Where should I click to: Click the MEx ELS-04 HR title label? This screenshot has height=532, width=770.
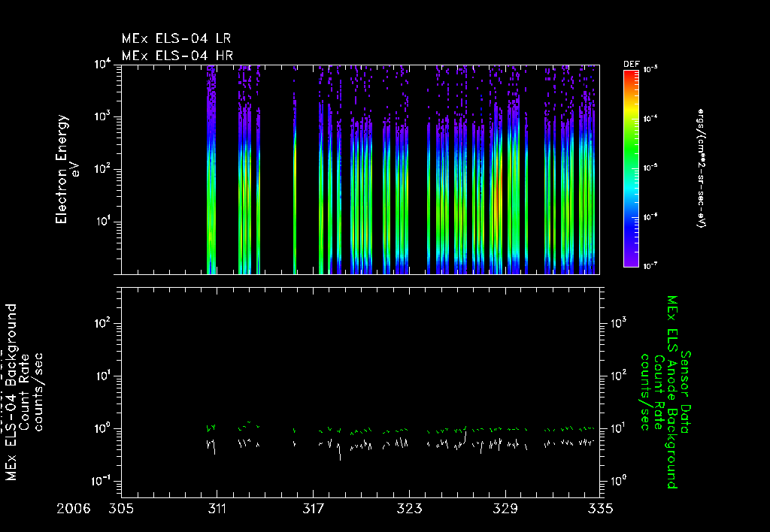[177, 56]
